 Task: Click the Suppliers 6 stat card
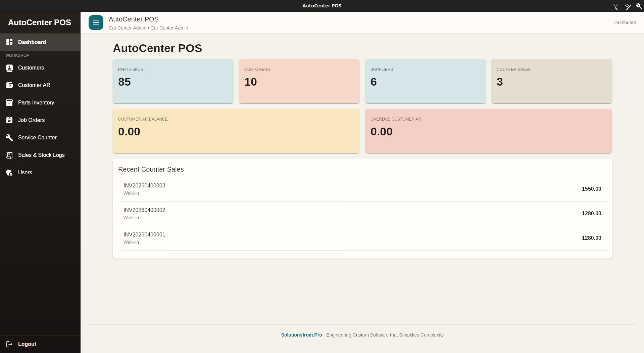426,81
